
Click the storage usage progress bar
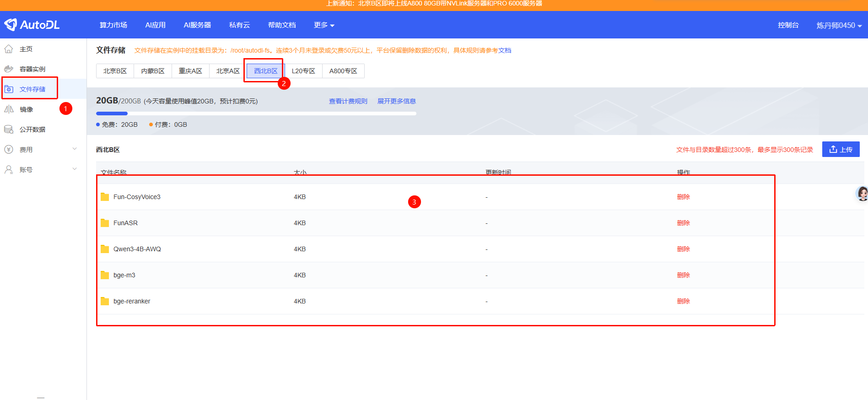(256, 114)
